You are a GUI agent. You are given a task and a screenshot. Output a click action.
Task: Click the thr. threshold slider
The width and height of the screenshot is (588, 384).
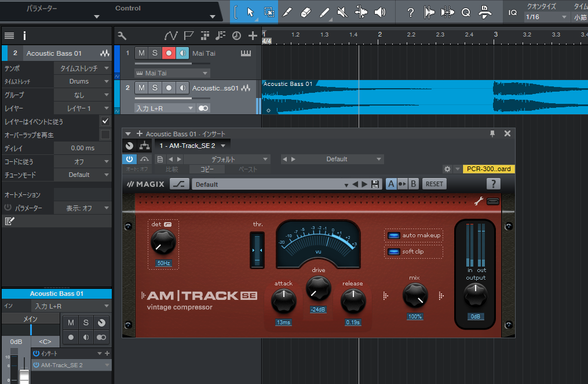257,250
